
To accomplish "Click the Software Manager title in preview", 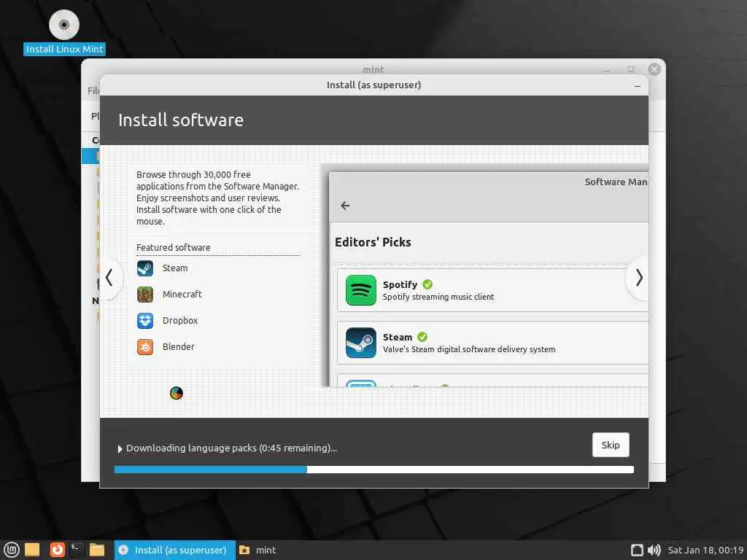I will pyautogui.click(x=616, y=182).
